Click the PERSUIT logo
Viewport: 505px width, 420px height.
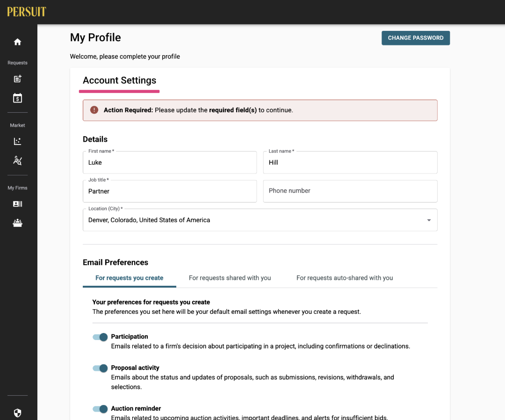[x=26, y=12]
